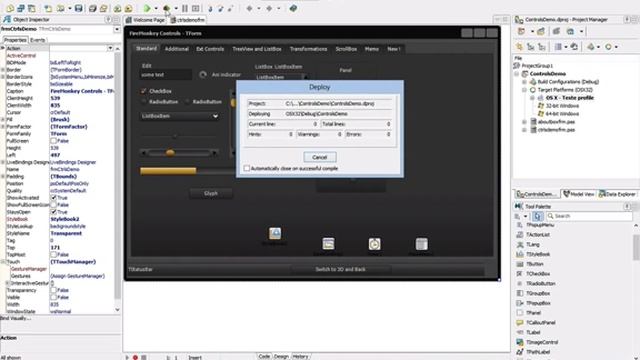Toggle Transparency property checkbox
Screen dimensions: 640x360
click(53, 290)
